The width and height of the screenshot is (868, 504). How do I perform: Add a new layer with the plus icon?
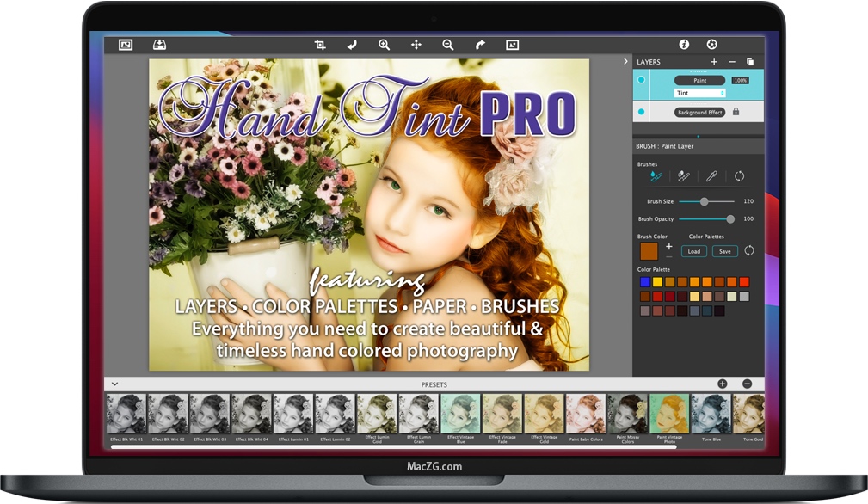point(714,62)
